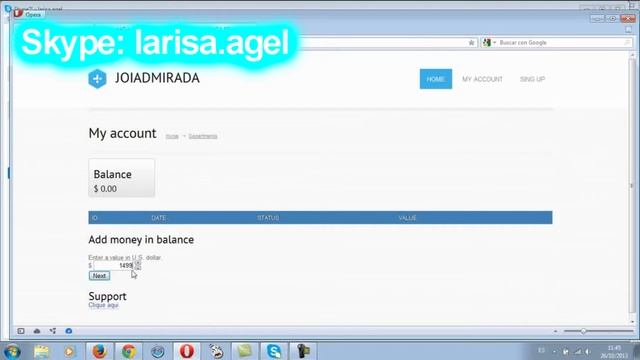Follow the Home breadcrumb link

coord(172,136)
